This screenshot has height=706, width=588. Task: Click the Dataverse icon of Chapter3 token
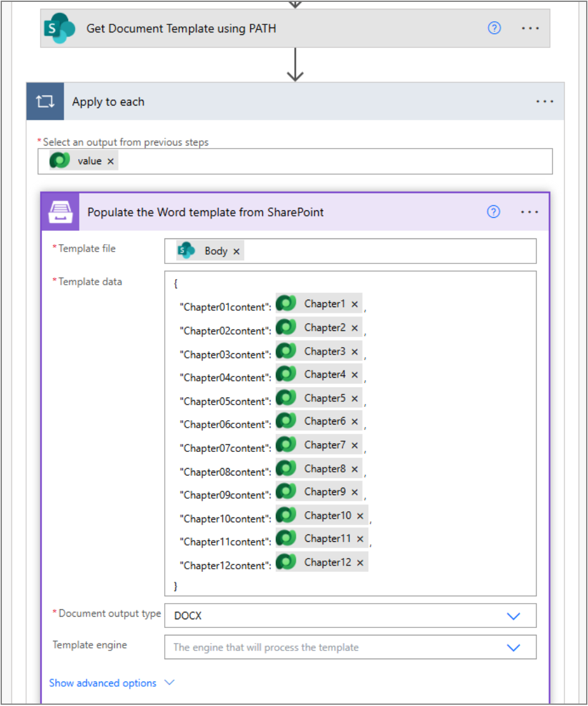coord(286,351)
